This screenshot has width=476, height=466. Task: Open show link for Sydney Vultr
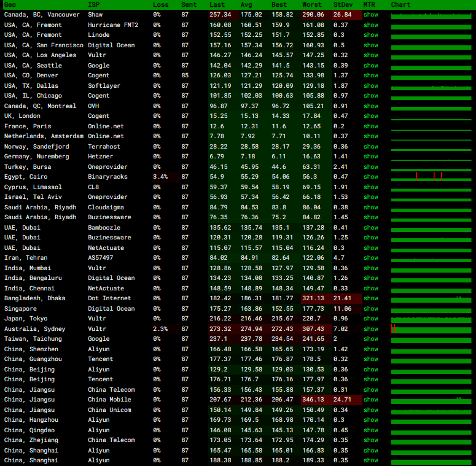coord(370,329)
